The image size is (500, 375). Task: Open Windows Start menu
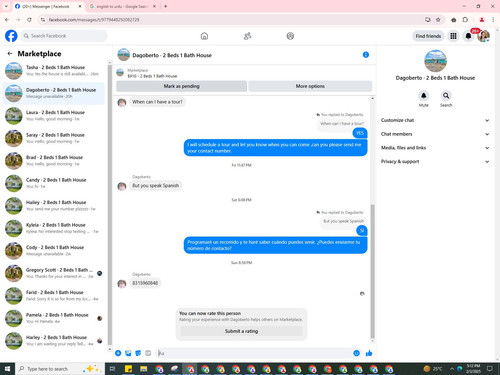7,369
